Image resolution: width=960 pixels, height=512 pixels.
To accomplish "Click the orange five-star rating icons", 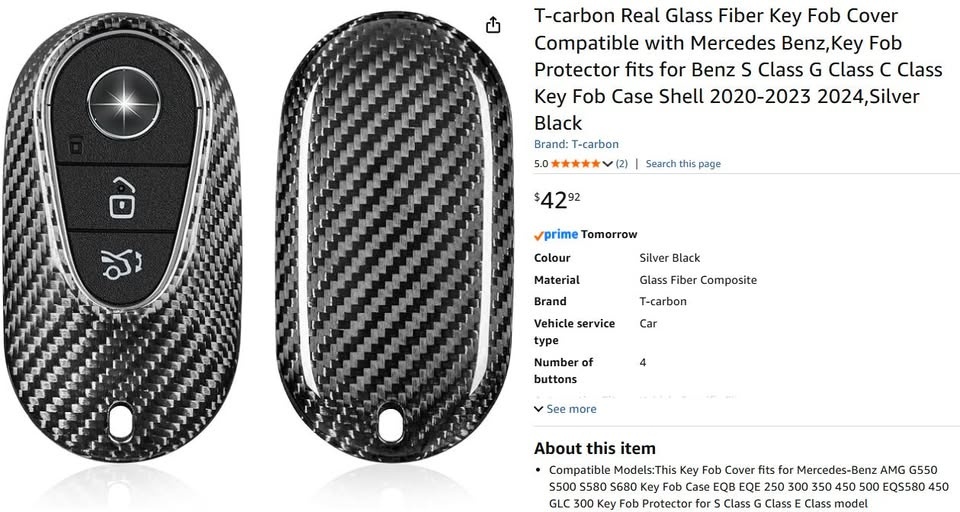I will pyautogui.click(x=575, y=164).
